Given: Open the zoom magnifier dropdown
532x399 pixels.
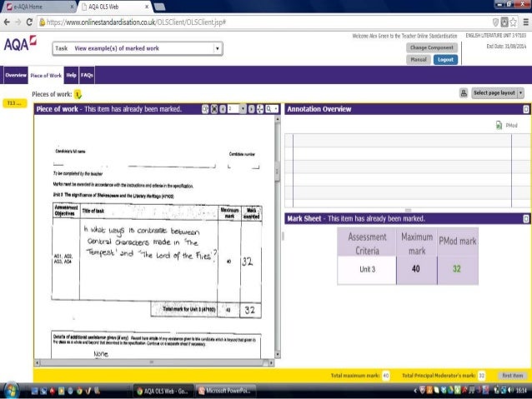Looking at the screenshot, I should point(272,109).
